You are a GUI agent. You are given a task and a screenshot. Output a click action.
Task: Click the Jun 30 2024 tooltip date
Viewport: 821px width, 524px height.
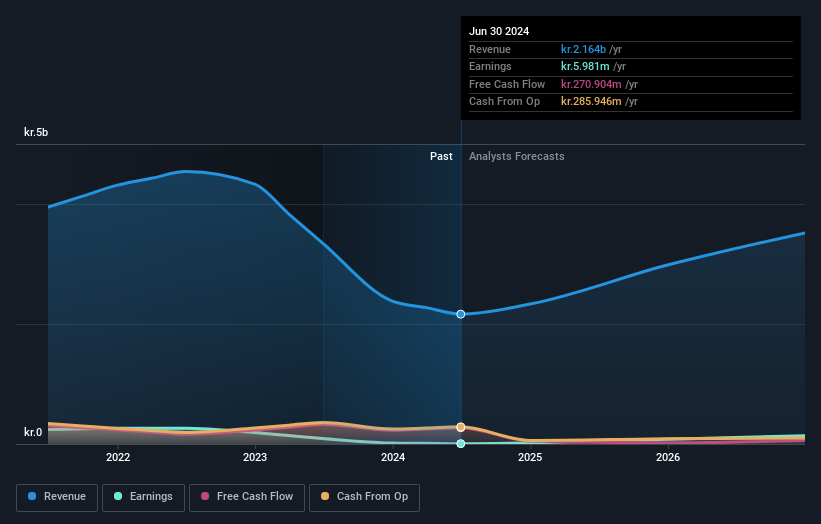click(x=499, y=31)
